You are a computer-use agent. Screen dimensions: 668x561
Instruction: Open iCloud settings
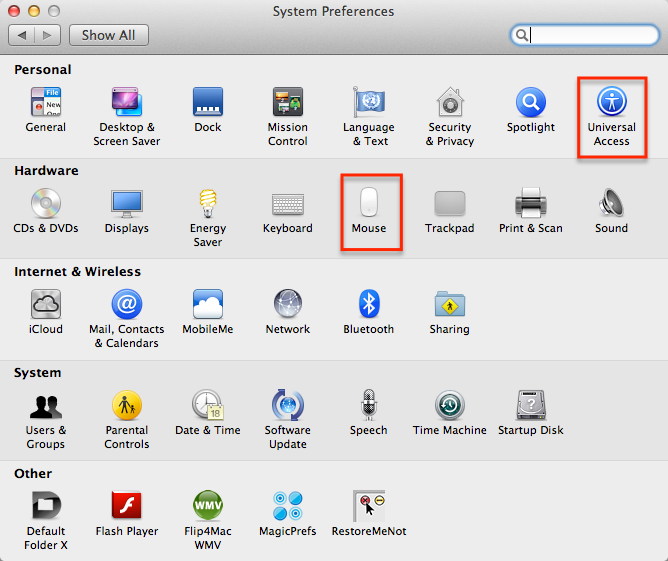click(x=45, y=305)
